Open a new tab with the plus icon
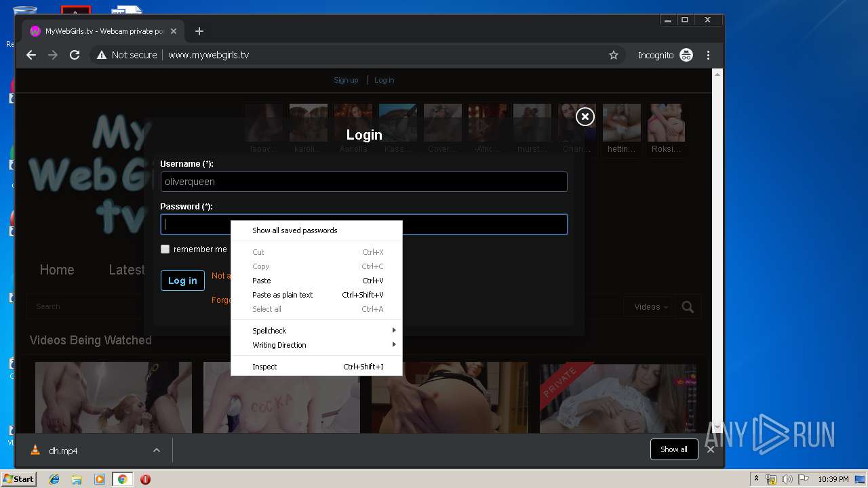868x488 pixels. [x=199, y=31]
